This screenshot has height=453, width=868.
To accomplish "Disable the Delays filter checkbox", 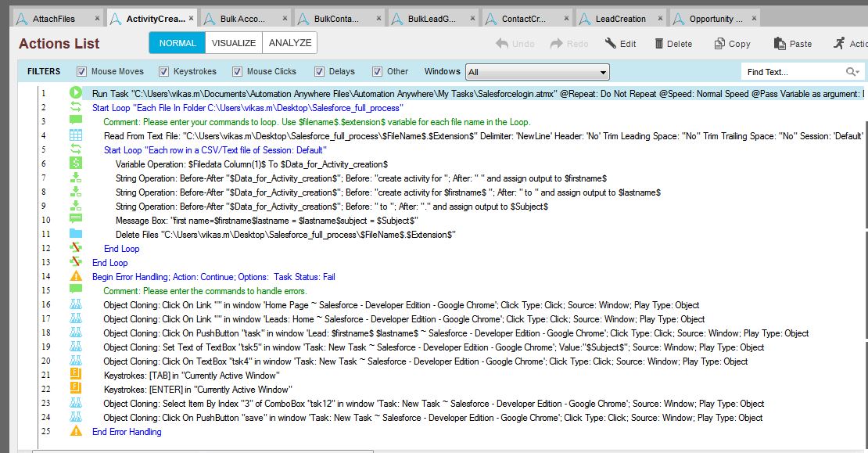I will pyautogui.click(x=320, y=72).
